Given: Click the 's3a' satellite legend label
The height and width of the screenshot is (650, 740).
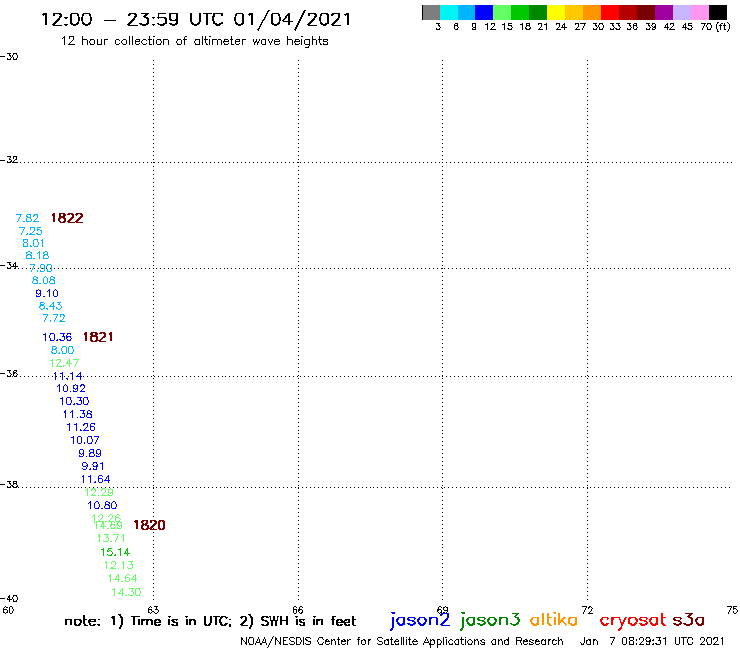Looking at the screenshot, I should [689, 620].
